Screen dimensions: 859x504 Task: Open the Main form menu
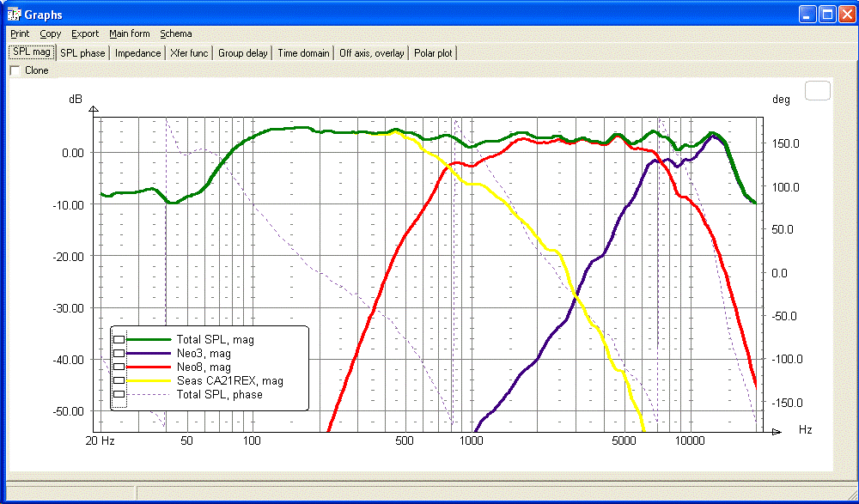(130, 34)
